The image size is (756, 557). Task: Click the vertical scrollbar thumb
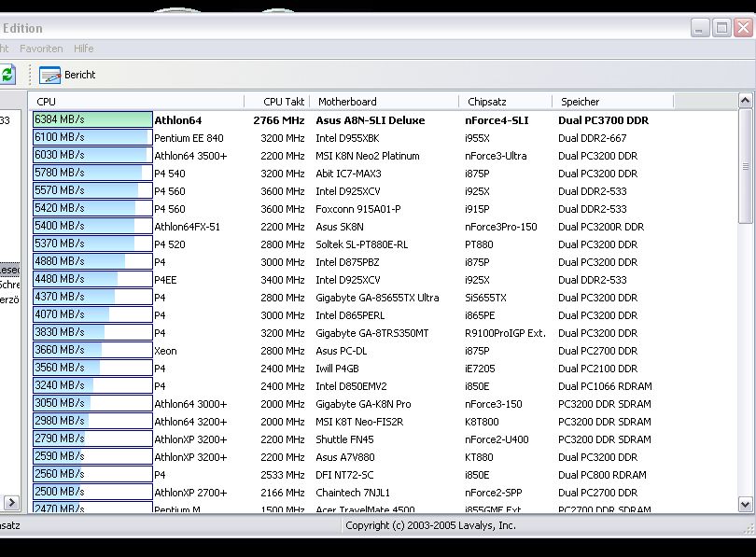[746, 166]
